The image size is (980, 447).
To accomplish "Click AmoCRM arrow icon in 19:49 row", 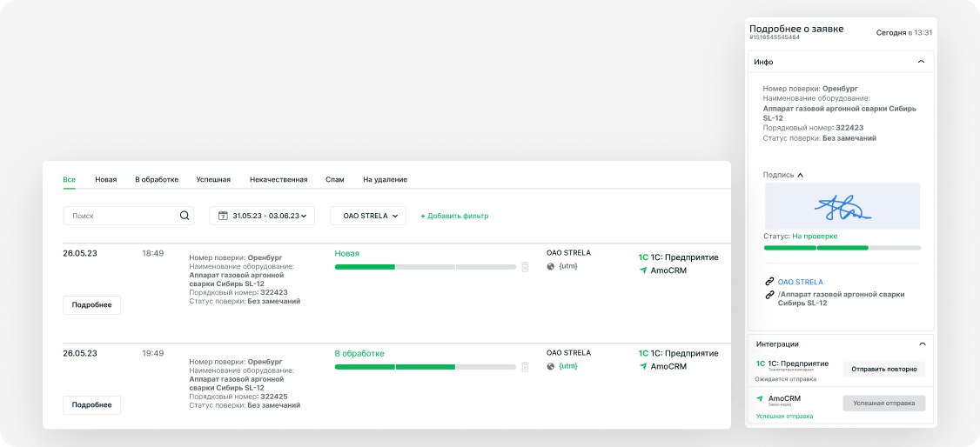I will point(642,366).
